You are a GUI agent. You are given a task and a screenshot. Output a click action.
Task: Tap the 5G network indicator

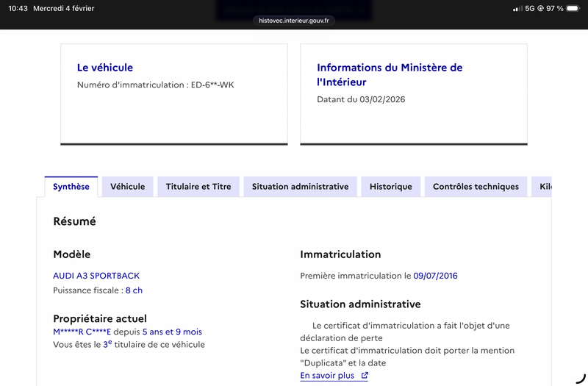tap(529, 9)
